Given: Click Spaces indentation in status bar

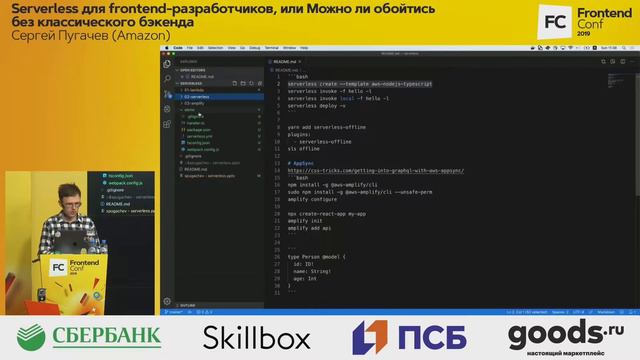Looking at the screenshot, I should [560, 312].
